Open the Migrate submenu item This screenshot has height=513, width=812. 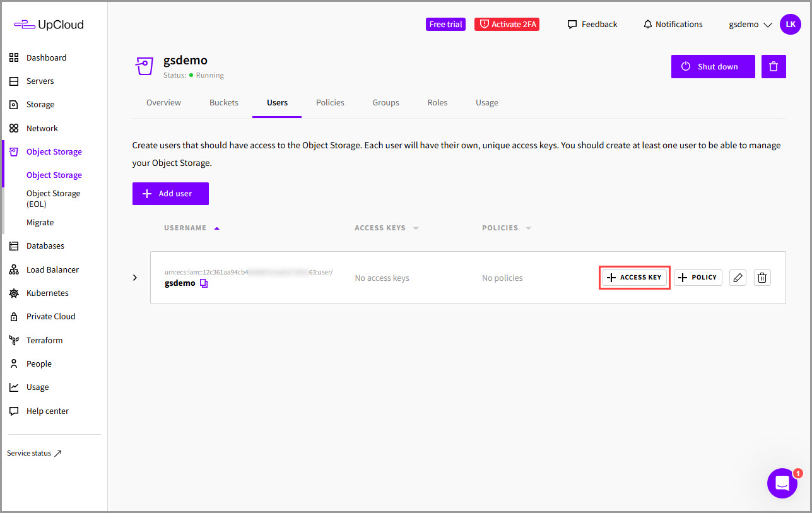coord(40,223)
